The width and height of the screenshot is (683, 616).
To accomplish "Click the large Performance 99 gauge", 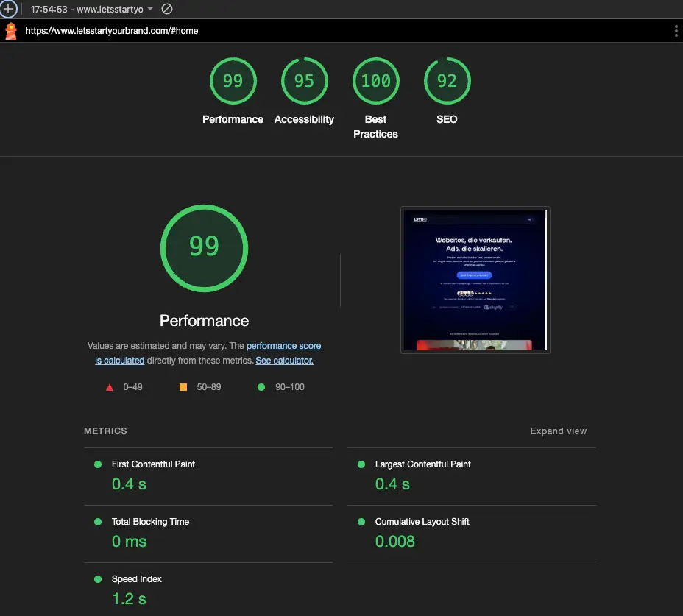I will click(x=204, y=248).
